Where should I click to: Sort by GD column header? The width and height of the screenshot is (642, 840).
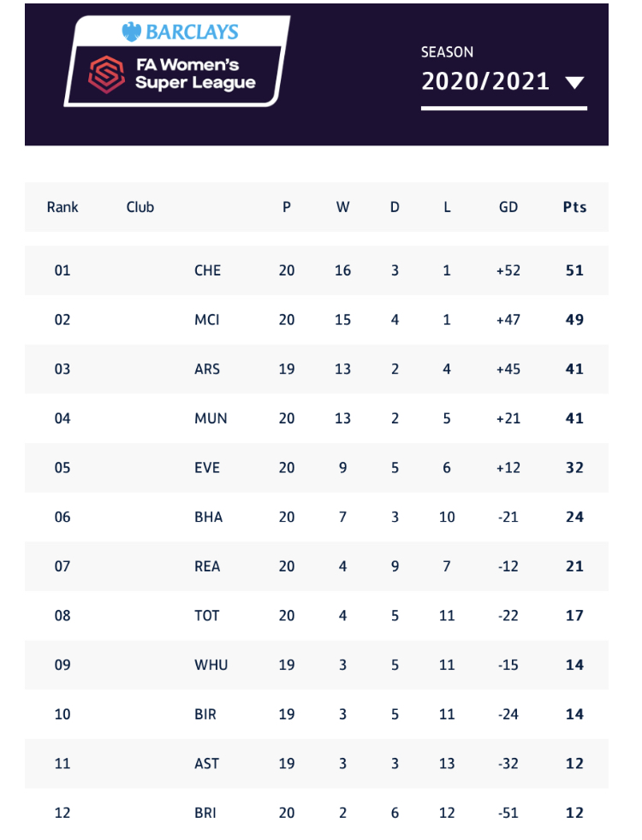click(x=508, y=207)
